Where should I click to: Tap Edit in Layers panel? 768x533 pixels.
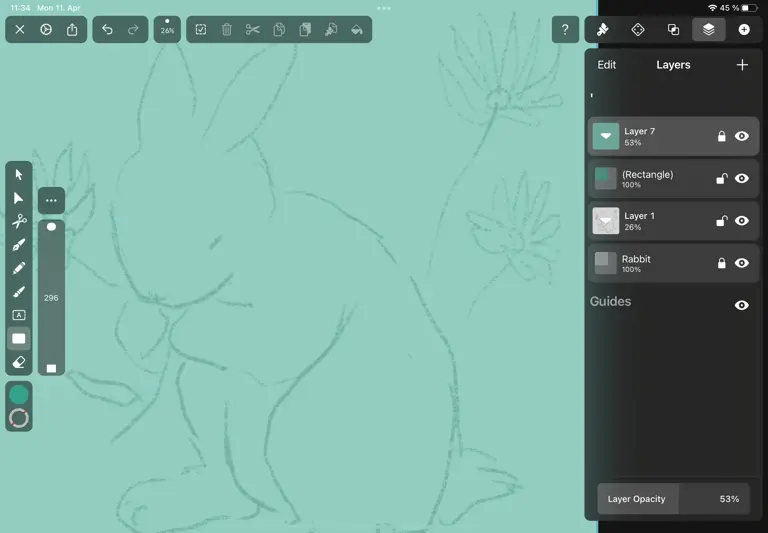606,65
